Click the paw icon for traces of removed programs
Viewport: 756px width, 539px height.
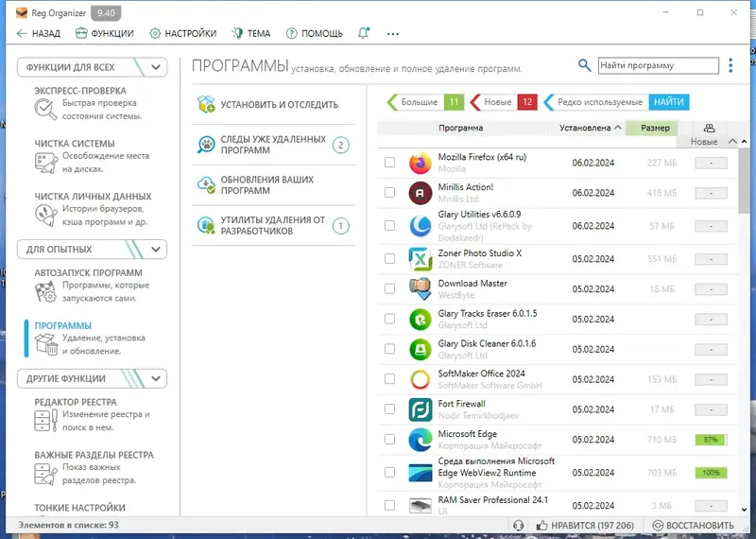206,145
